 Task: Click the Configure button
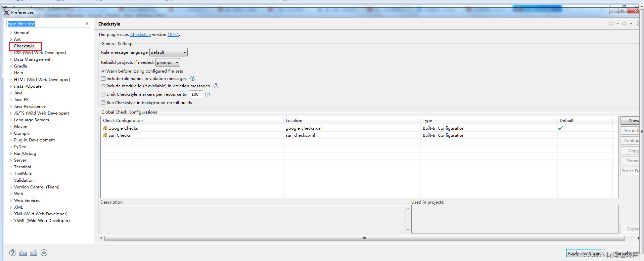click(x=630, y=140)
